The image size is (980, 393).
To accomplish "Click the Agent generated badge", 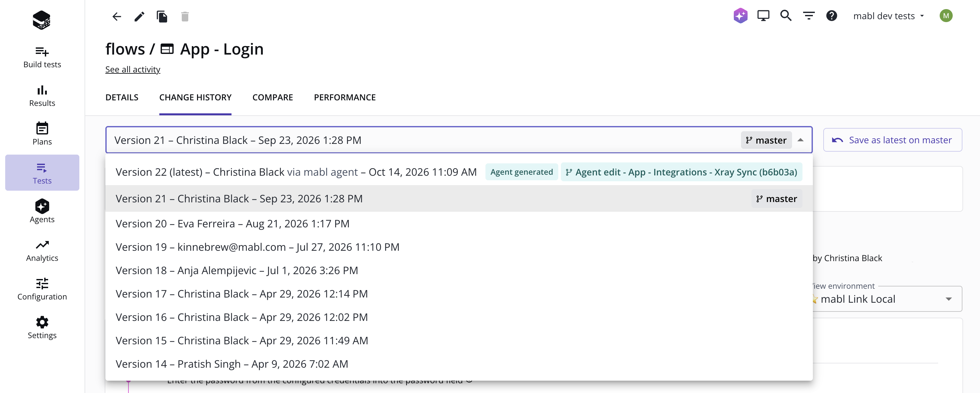I will (x=521, y=172).
